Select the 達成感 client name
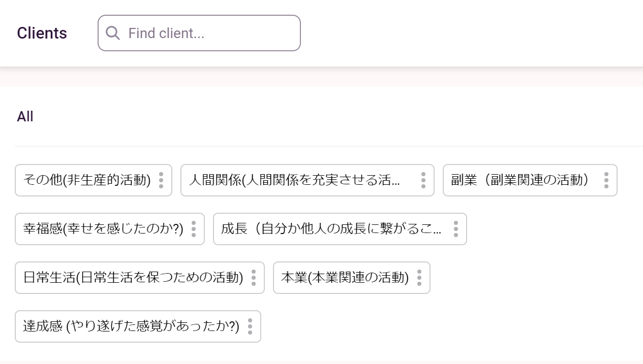This screenshot has width=643, height=364. tap(131, 326)
